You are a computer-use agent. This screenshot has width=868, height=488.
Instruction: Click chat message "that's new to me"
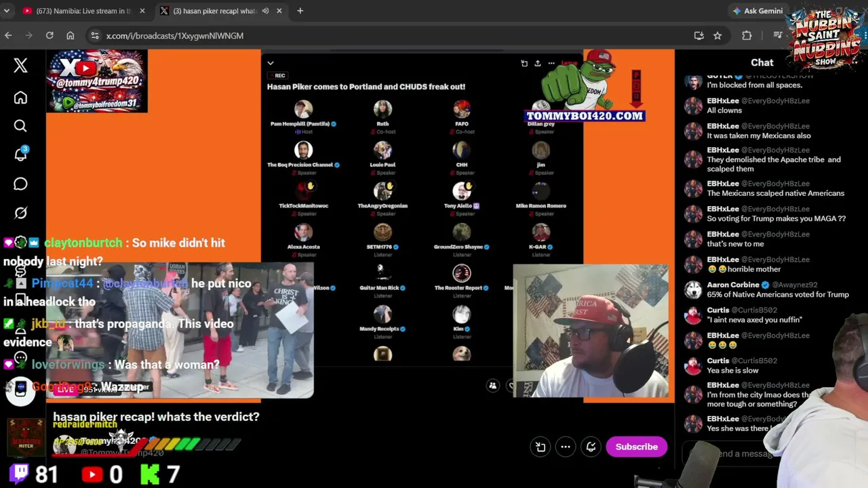[x=736, y=244]
